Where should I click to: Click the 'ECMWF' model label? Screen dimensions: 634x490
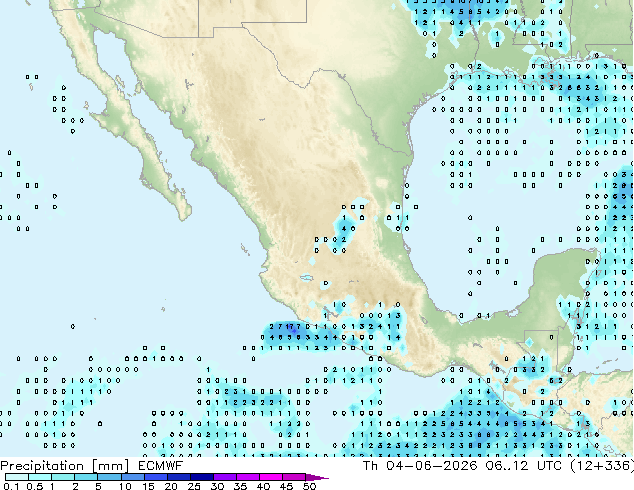pyautogui.click(x=161, y=466)
